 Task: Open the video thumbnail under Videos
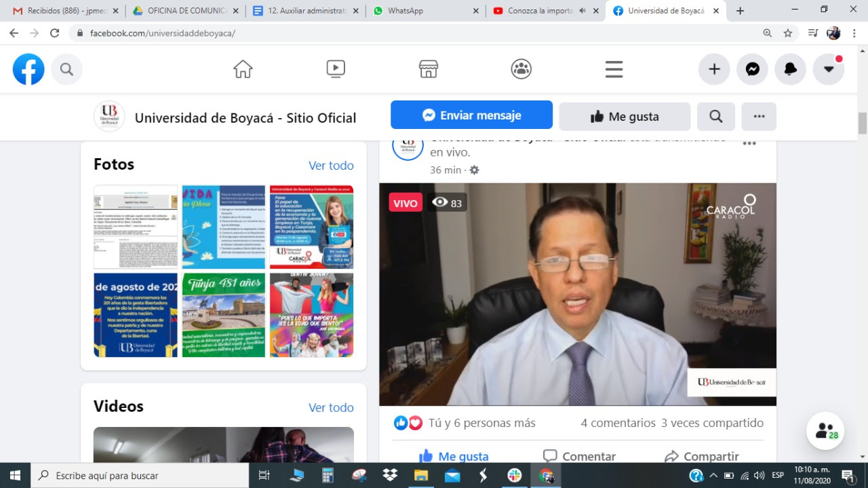(x=224, y=445)
